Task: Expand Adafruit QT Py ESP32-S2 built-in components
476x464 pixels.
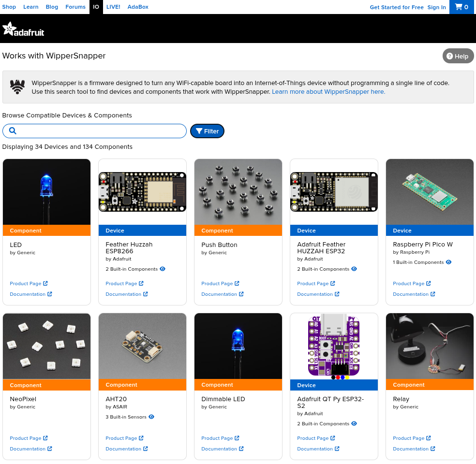Action: pyautogui.click(x=354, y=424)
